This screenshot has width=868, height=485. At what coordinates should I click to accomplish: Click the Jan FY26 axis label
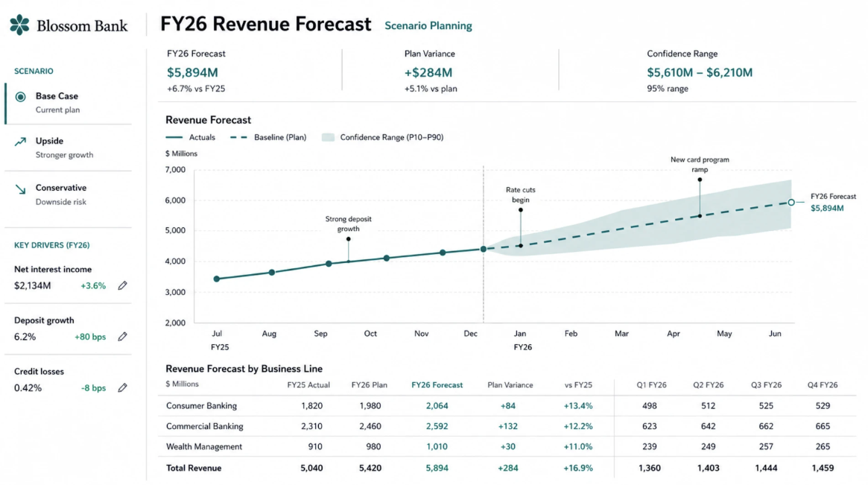click(522, 340)
